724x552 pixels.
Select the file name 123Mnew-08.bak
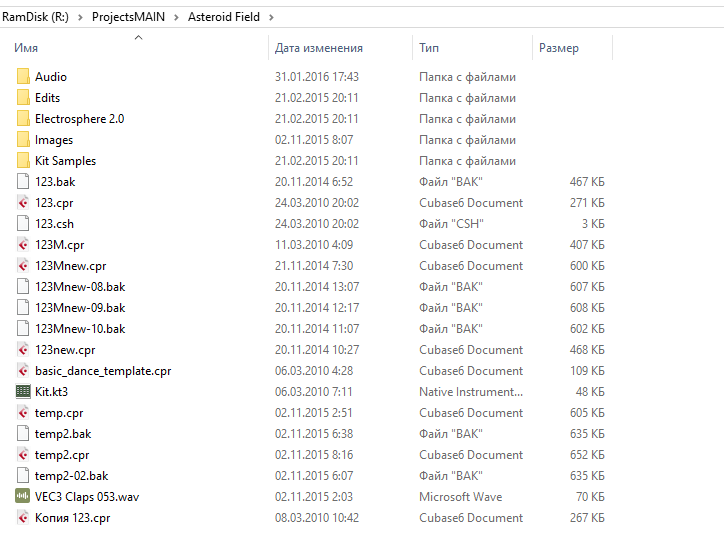(80, 287)
